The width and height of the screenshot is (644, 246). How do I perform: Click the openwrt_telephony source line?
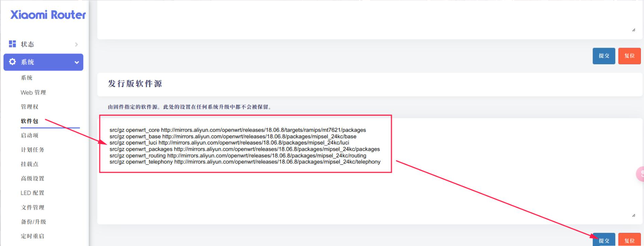245,162
